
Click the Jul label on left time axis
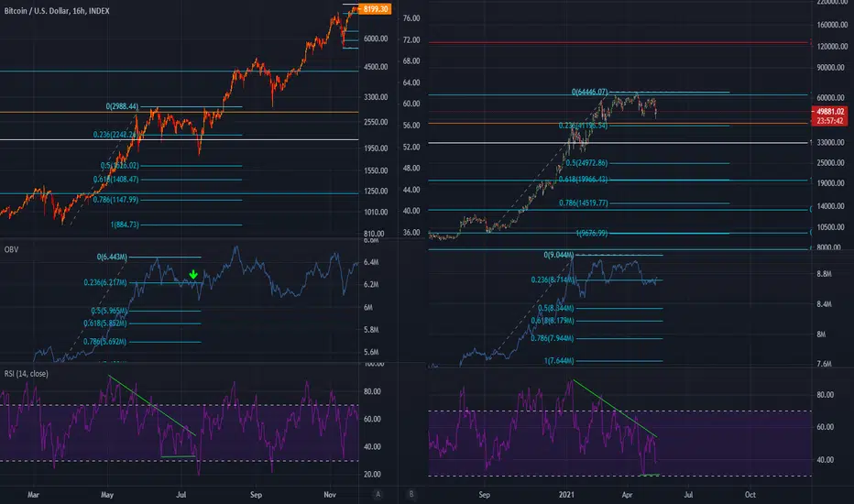click(181, 495)
